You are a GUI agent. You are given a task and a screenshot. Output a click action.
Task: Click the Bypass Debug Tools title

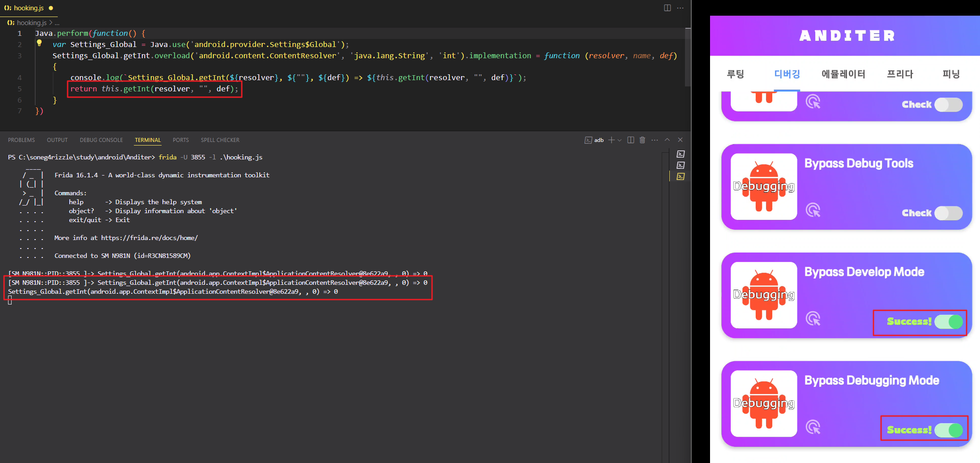[x=859, y=163]
